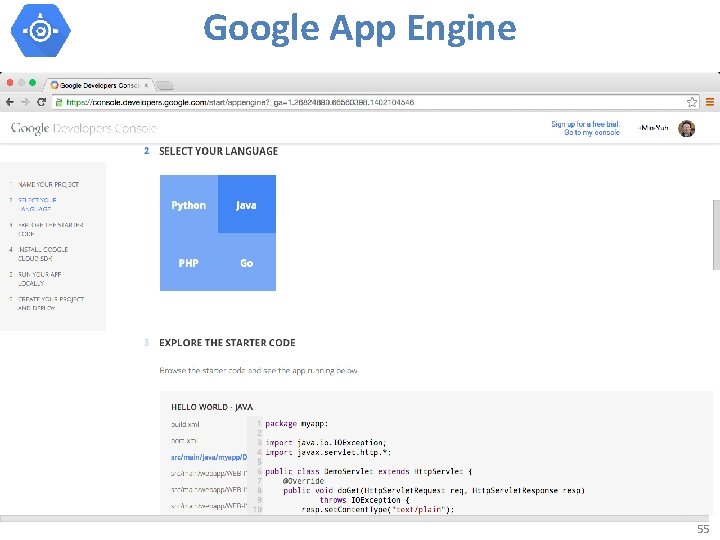The width and height of the screenshot is (720, 540).
Task: Click the browser forward arrow
Action: 25,102
